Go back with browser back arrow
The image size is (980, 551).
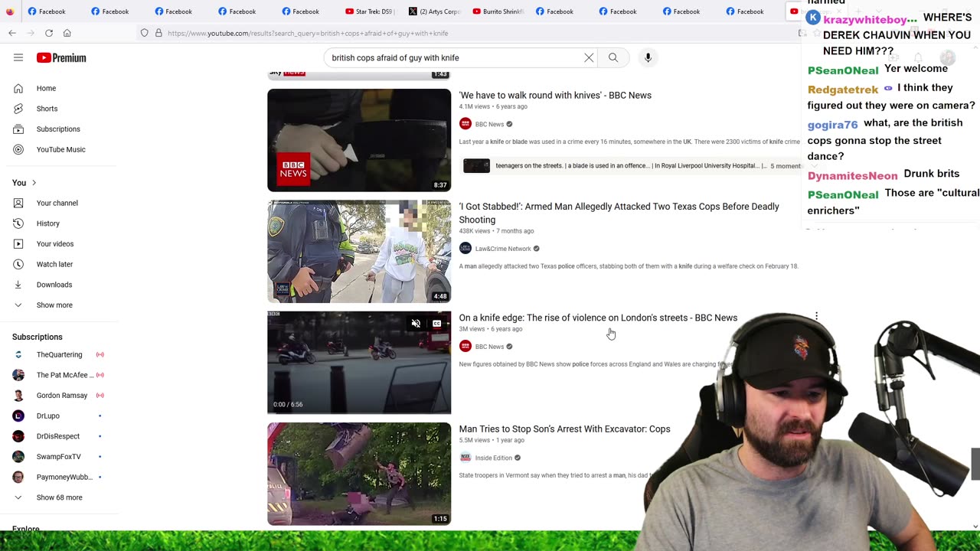[12, 33]
